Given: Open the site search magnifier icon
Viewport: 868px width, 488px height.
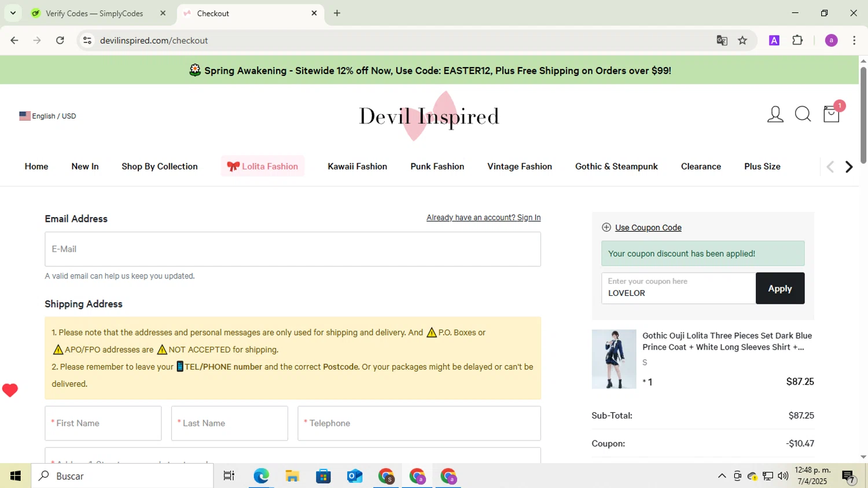Looking at the screenshot, I should pos(803,115).
